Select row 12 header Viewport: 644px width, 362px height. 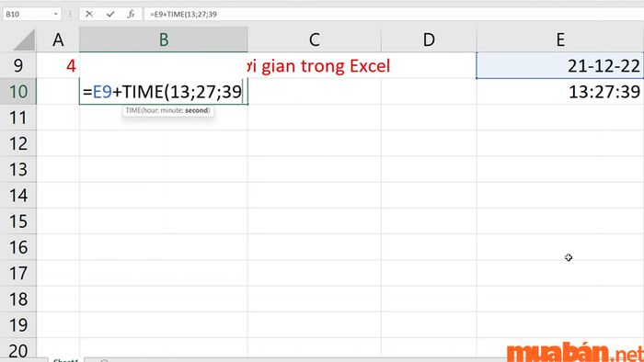18,143
